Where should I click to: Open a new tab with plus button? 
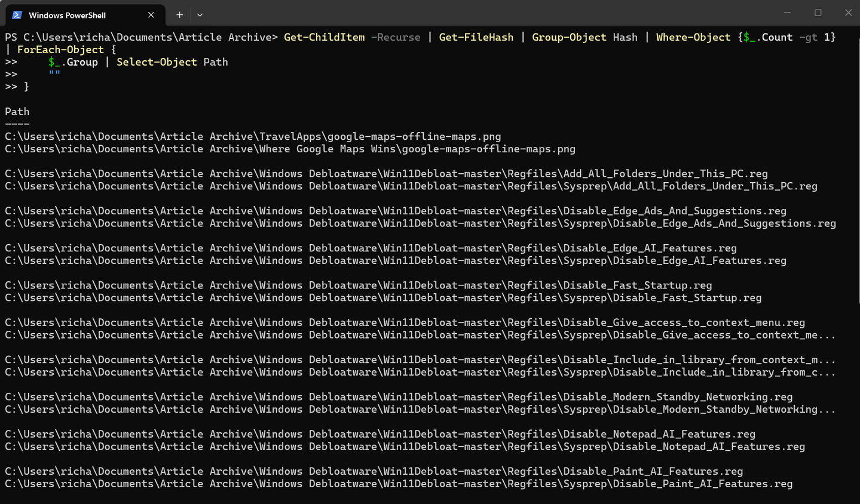coord(179,15)
